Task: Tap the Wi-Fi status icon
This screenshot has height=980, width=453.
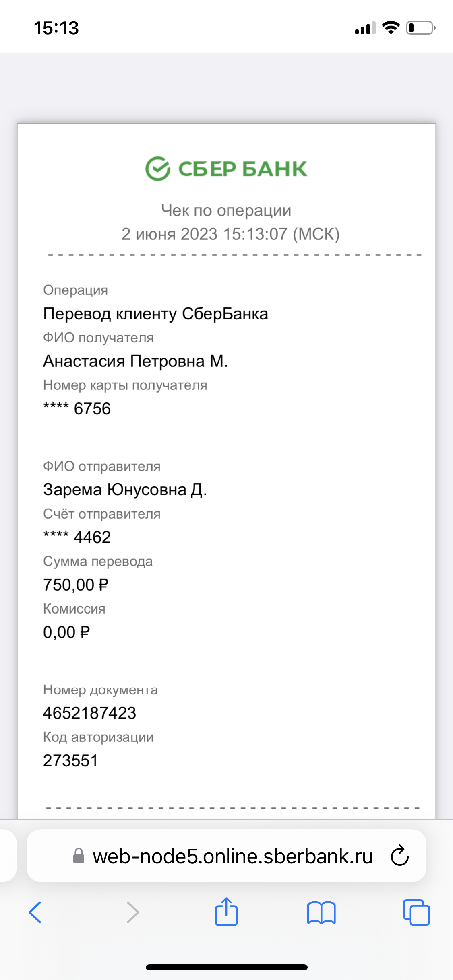Action: pos(391,28)
